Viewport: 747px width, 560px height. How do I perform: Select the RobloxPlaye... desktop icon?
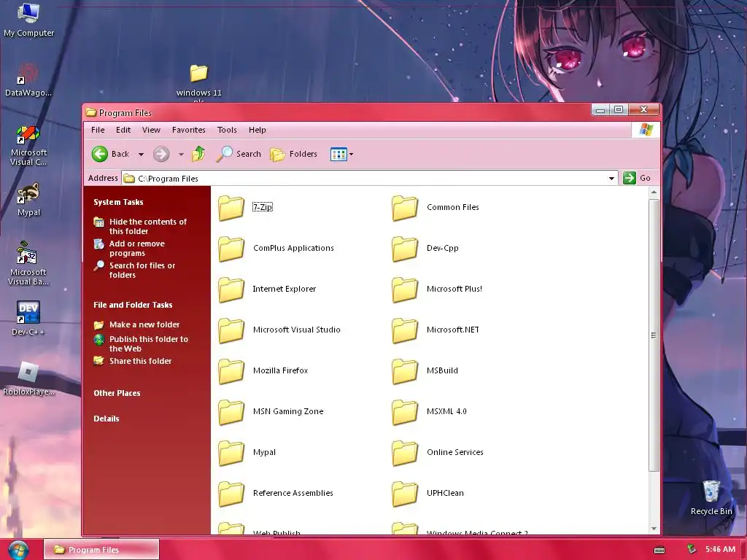(28, 378)
